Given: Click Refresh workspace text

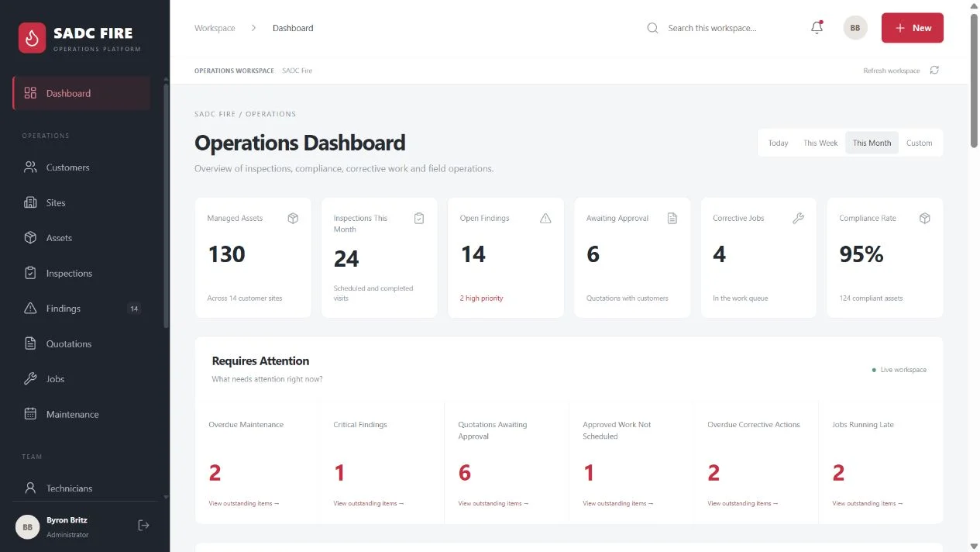Looking at the screenshot, I should pos(892,71).
